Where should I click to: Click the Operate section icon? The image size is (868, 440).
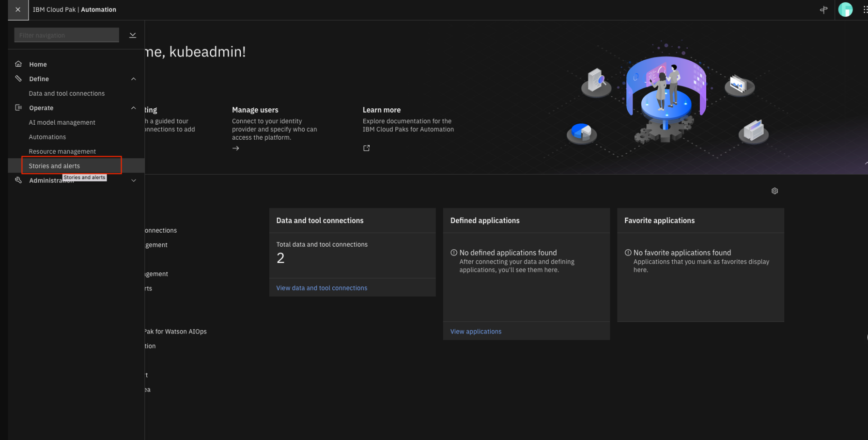pos(19,107)
